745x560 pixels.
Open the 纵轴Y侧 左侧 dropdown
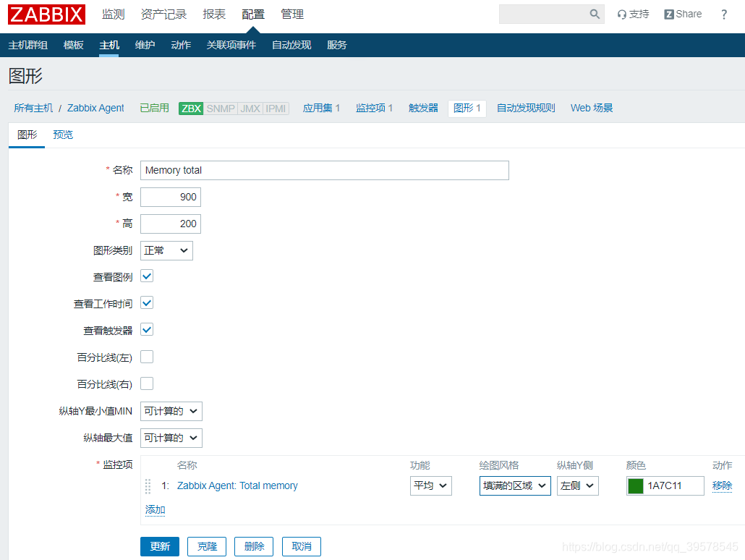pyautogui.click(x=577, y=486)
